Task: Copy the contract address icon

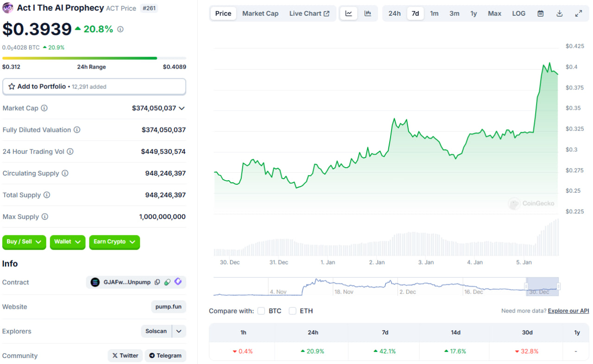Action: tap(157, 282)
